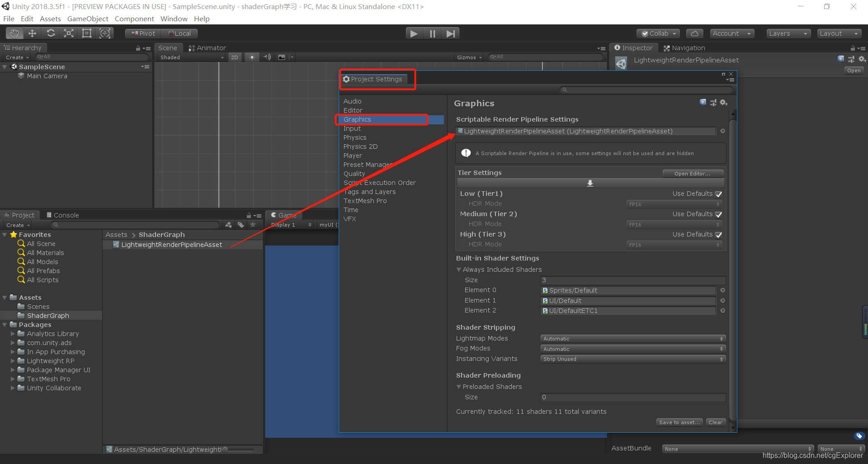Screen dimensions: 868x464
Task: Click the asset label tag icon
Action: 859,436
